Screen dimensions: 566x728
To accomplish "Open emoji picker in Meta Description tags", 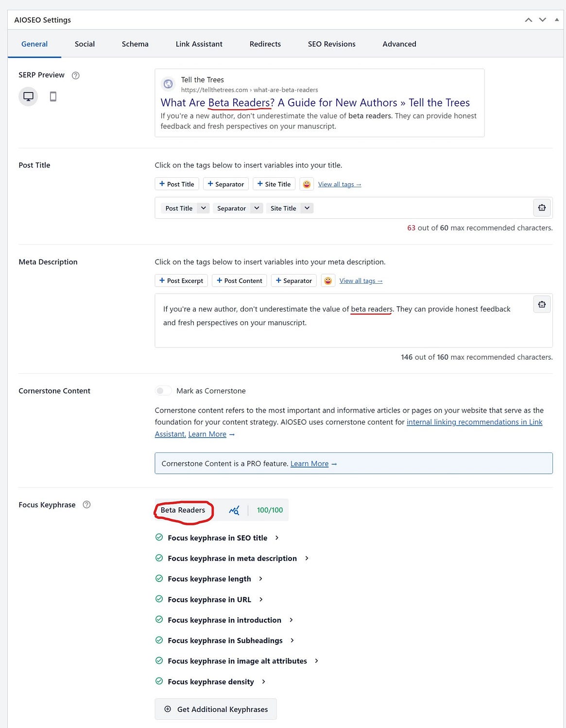I will [x=328, y=280].
